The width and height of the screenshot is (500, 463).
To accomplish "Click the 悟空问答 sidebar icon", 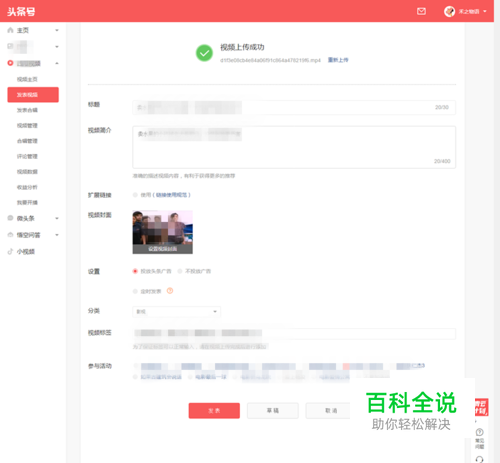I will click(x=10, y=235).
